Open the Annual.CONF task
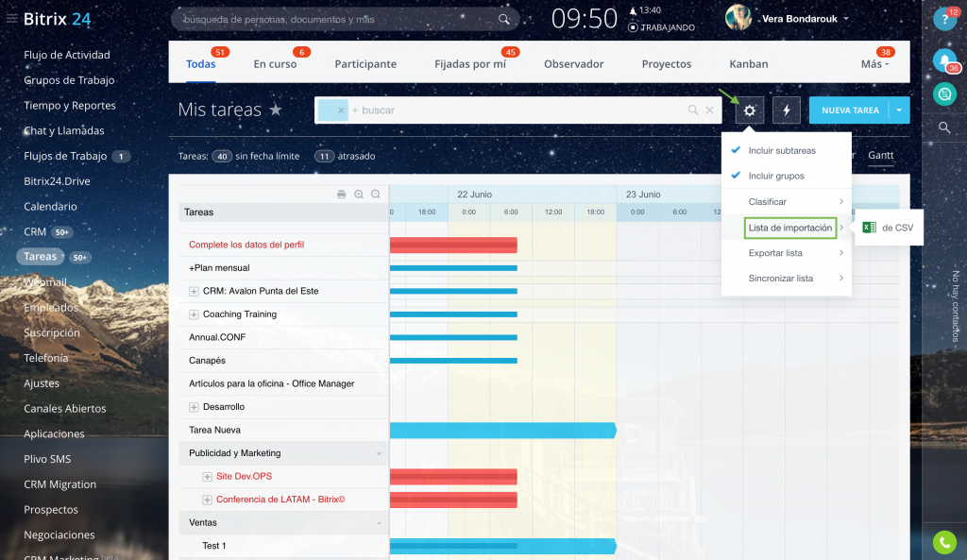 (x=217, y=337)
